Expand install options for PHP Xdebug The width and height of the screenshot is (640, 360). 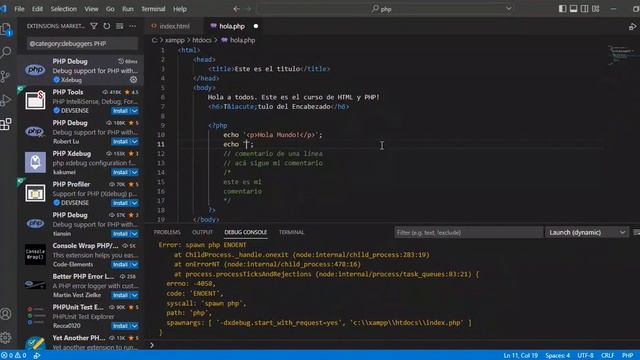(134, 172)
